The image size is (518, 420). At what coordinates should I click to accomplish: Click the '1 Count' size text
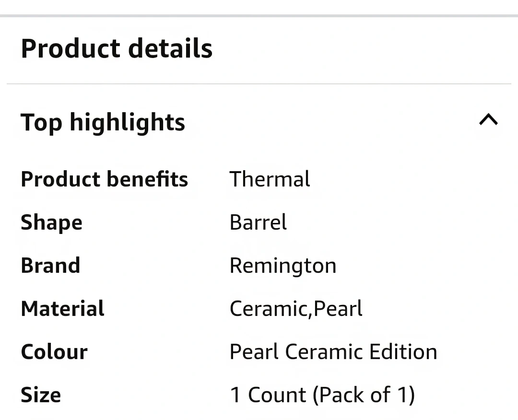click(268, 395)
